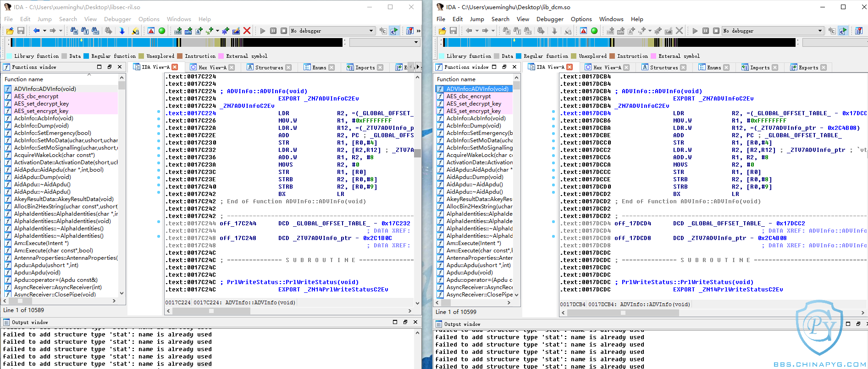Start process play button in lib_dcm.so window
Viewport: 868px width, 369px height.
695,31
